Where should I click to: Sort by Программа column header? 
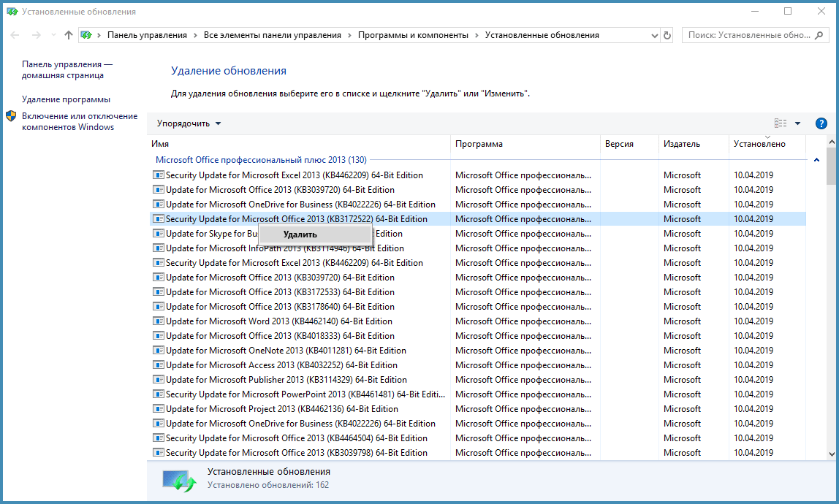[525, 144]
